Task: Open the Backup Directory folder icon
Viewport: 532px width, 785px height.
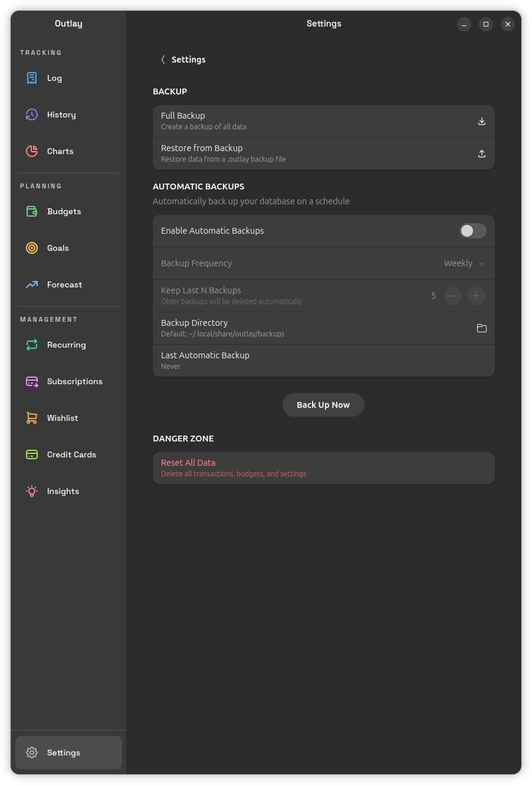Action: 481,328
